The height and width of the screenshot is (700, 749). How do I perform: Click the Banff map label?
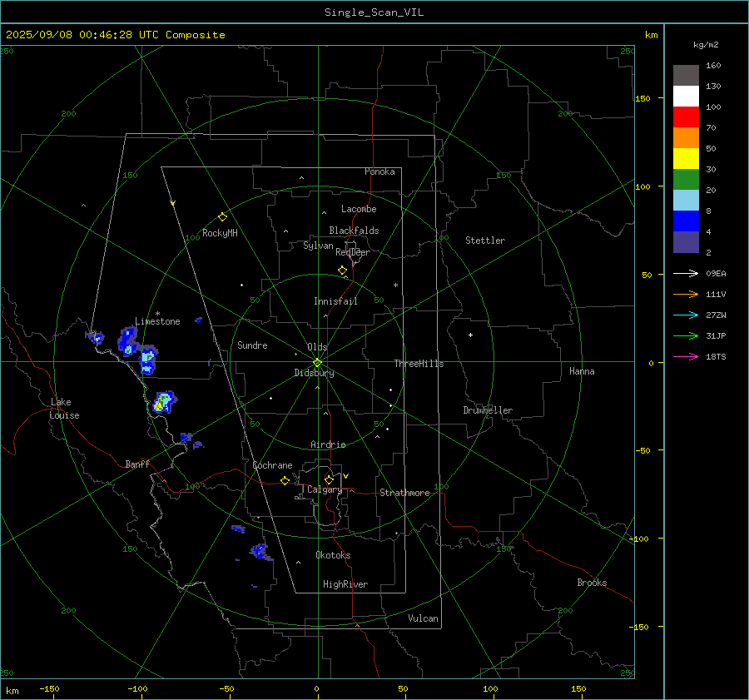[137, 464]
